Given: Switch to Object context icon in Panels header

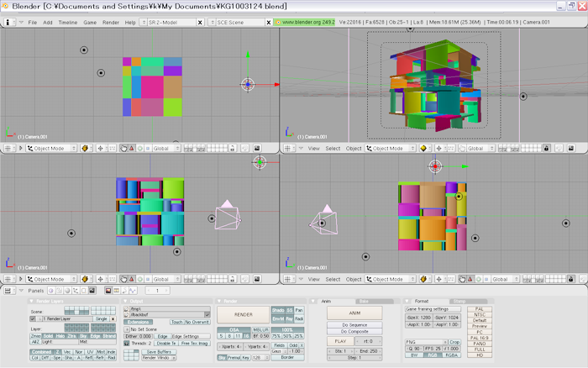Looking at the screenshot, I should click(76, 291).
